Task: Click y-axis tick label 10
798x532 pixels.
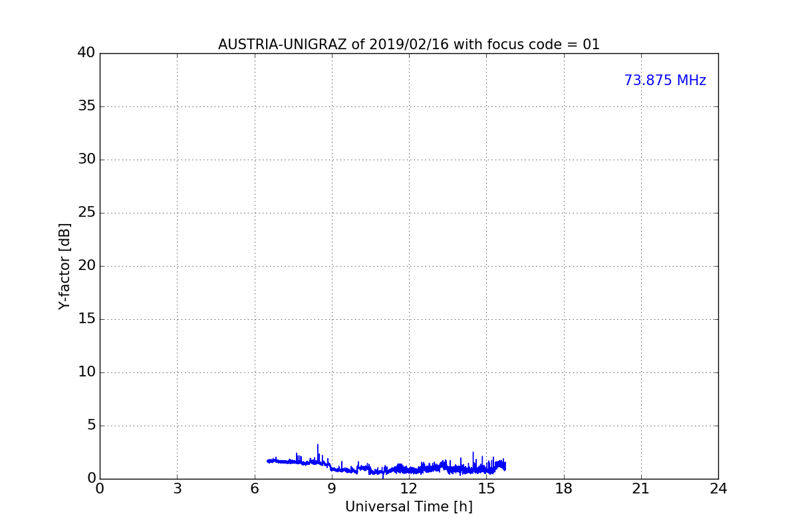Action: tap(86, 372)
